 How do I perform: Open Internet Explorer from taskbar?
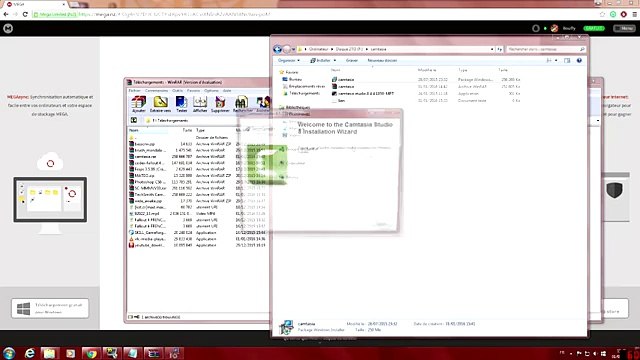click(30, 353)
